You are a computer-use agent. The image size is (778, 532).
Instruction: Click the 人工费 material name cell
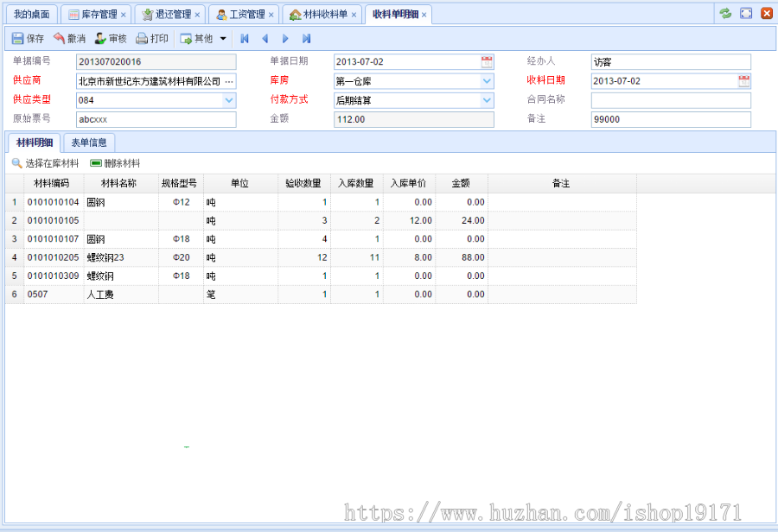pos(121,294)
